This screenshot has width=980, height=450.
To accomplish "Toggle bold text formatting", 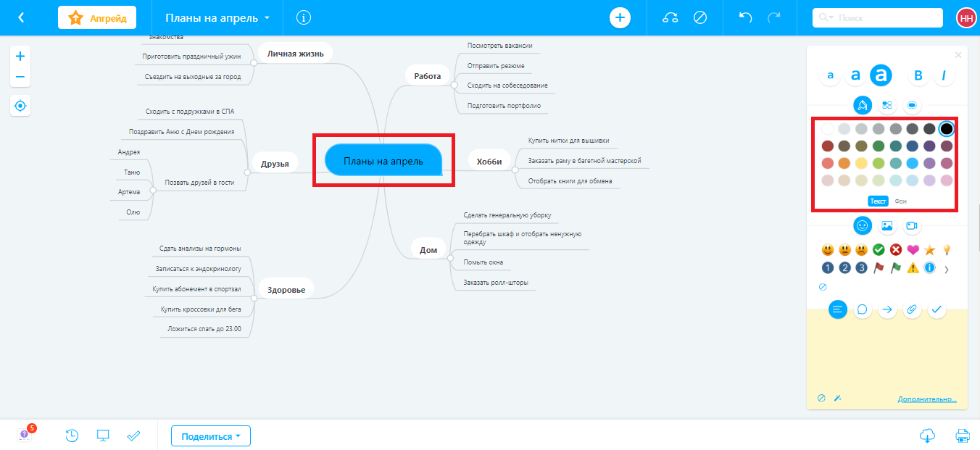I will (x=918, y=75).
